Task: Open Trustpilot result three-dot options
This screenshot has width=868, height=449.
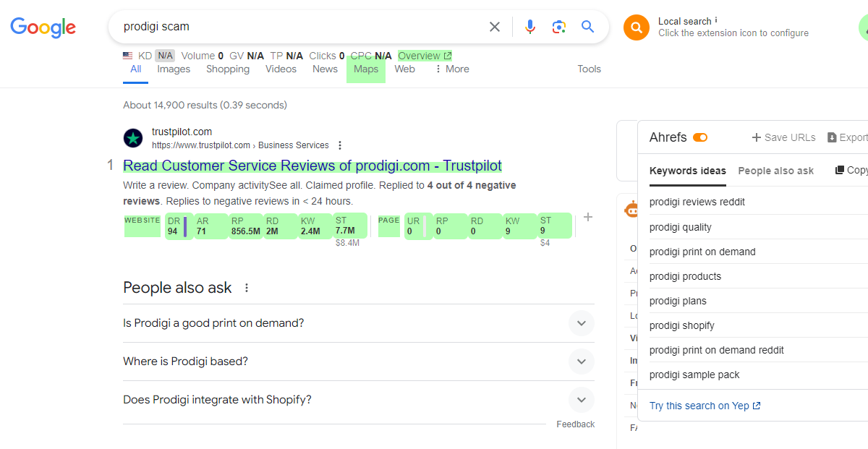Action: 340,145
